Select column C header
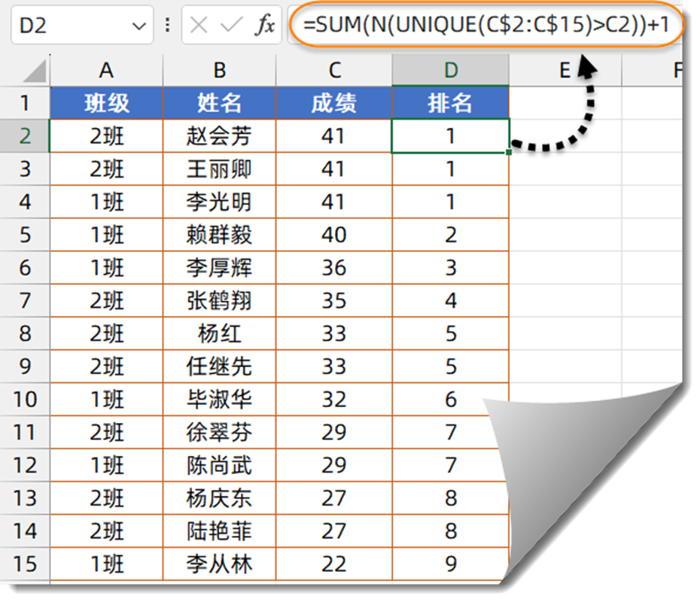The width and height of the screenshot is (700, 602). (x=334, y=70)
